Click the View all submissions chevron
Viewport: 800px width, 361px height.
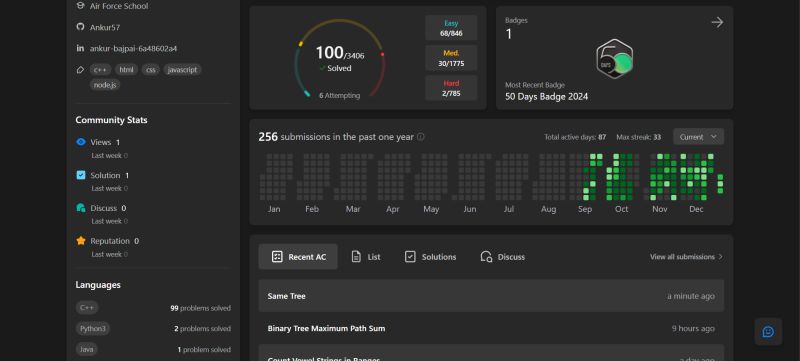click(720, 257)
